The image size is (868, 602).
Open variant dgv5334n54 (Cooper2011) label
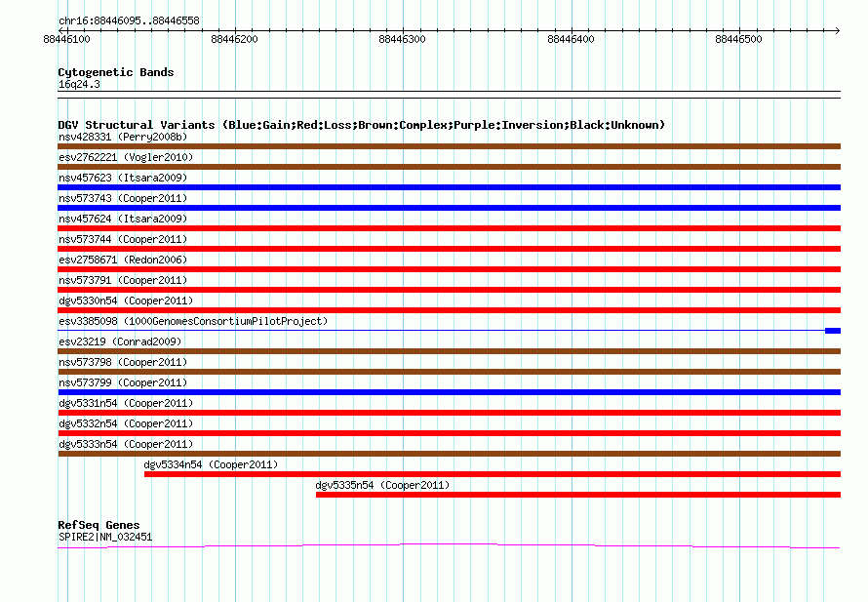[211, 464]
